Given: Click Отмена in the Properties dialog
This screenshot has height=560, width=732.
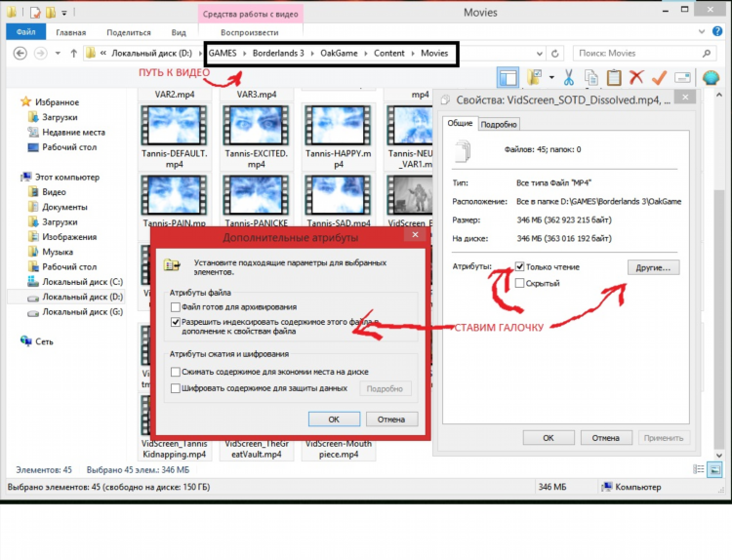Looking at the screenshot, I should (605, 438).
